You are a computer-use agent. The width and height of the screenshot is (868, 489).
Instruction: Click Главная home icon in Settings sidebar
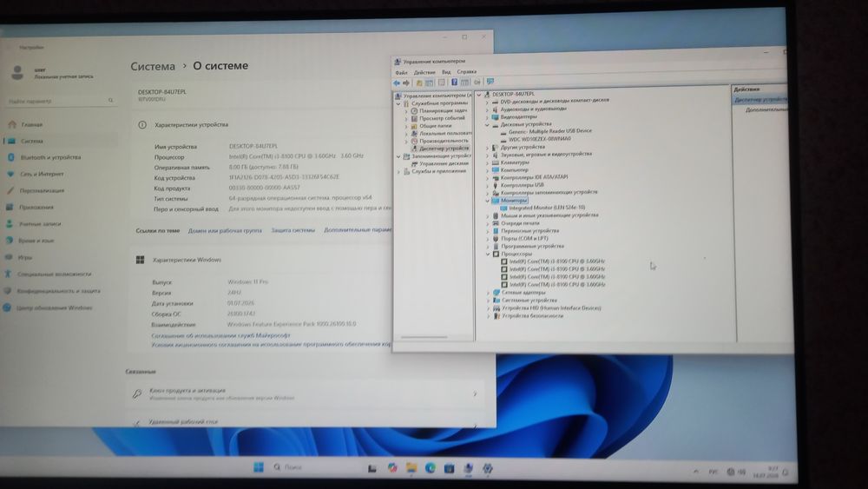tap(13, 124)
